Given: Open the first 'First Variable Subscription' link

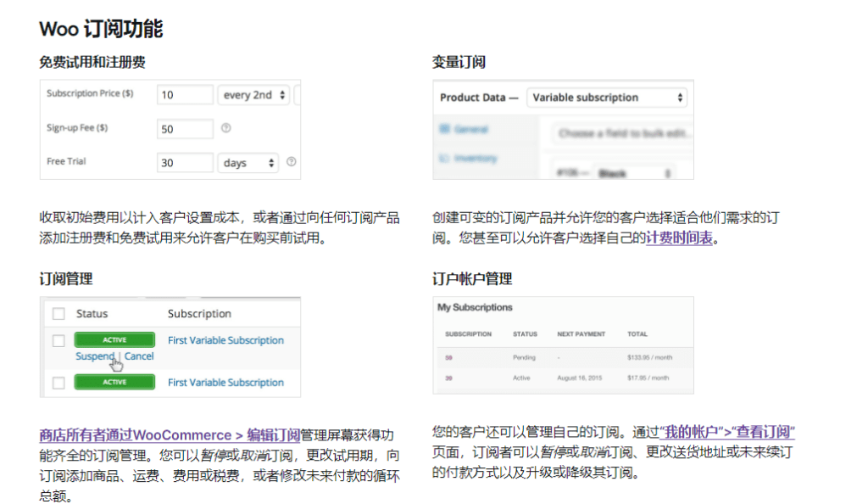Looking at the screenshot, I should tap(225, 340).
